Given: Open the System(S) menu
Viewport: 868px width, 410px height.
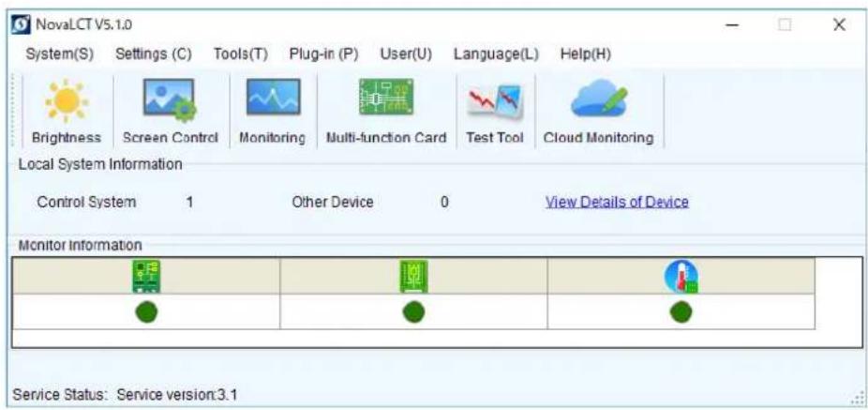Looking at the screenshot, I should coord(60,54).
